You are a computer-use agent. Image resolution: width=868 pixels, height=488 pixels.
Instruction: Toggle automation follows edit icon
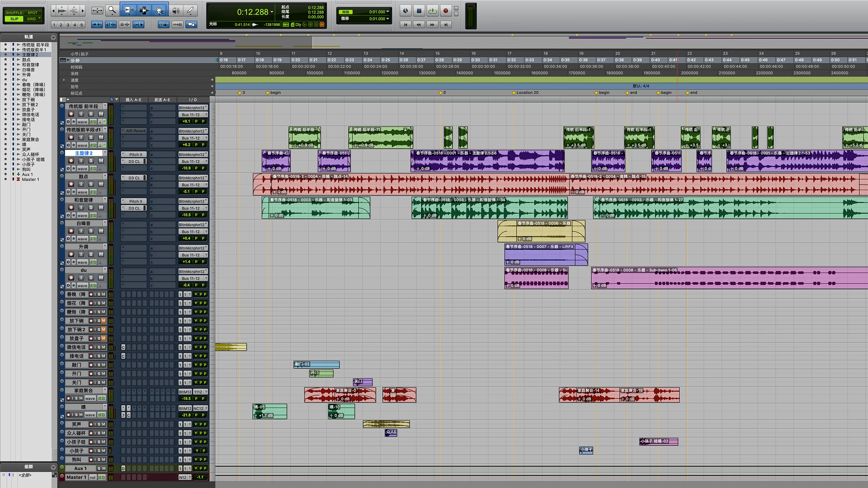[x=163, y=25]
